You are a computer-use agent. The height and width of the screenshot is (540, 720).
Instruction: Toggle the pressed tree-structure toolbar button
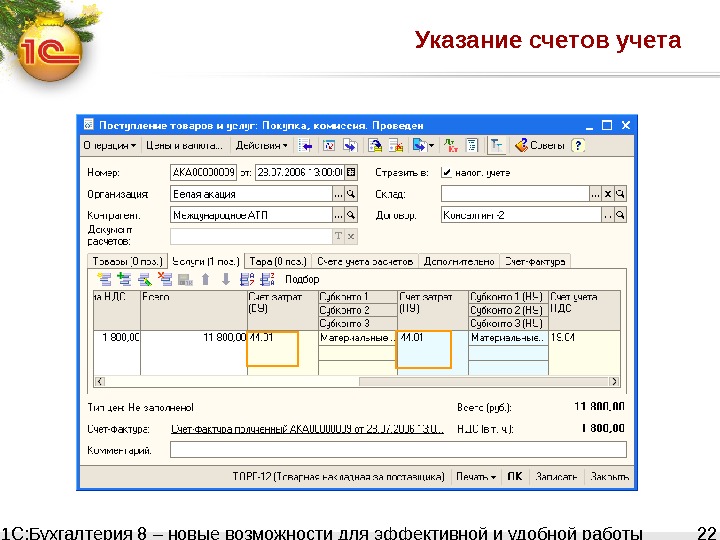point(496,146)
